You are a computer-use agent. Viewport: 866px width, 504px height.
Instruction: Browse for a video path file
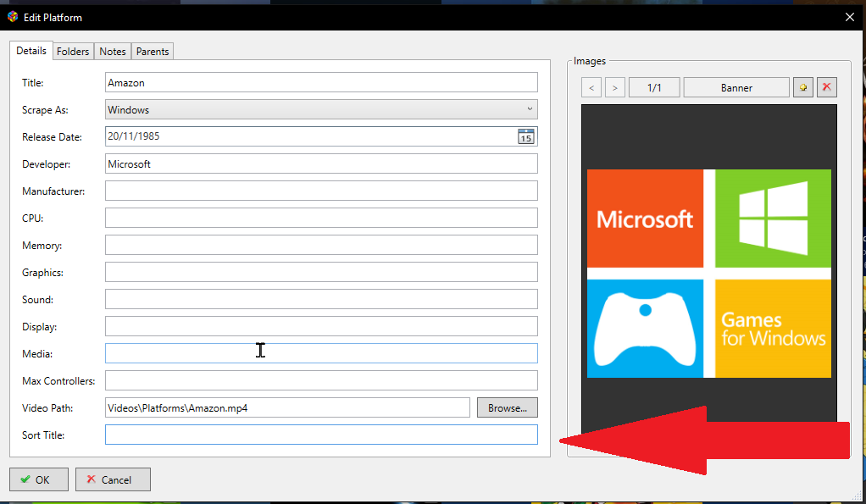(x=507, y=408)
